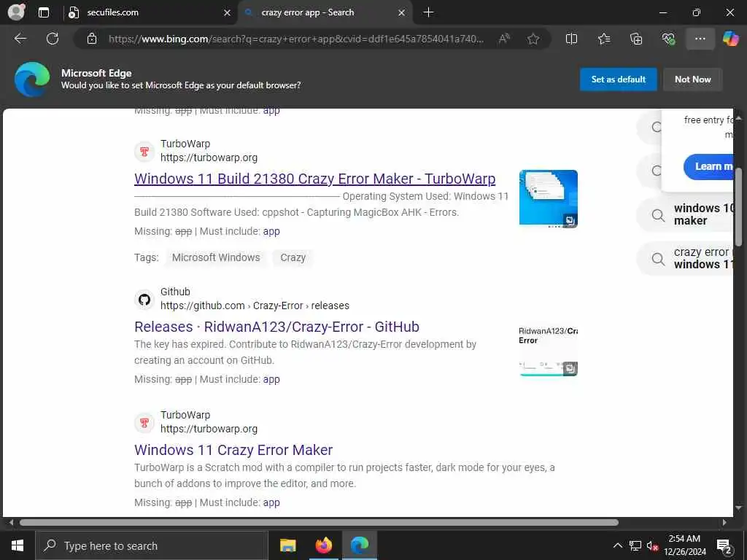Show hidden system tray icons
This screenshot has width=747, height=560.
click(x=617, y=545)
